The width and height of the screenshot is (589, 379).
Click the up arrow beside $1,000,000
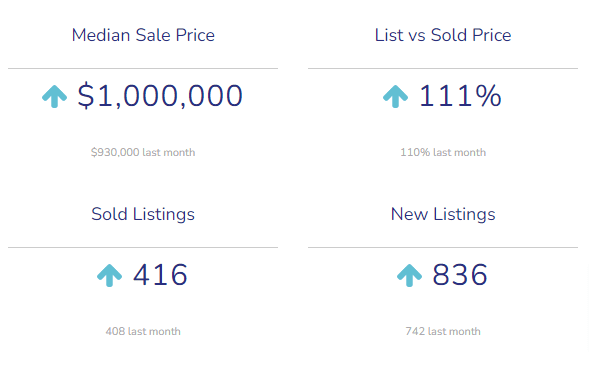coord(54,97)
